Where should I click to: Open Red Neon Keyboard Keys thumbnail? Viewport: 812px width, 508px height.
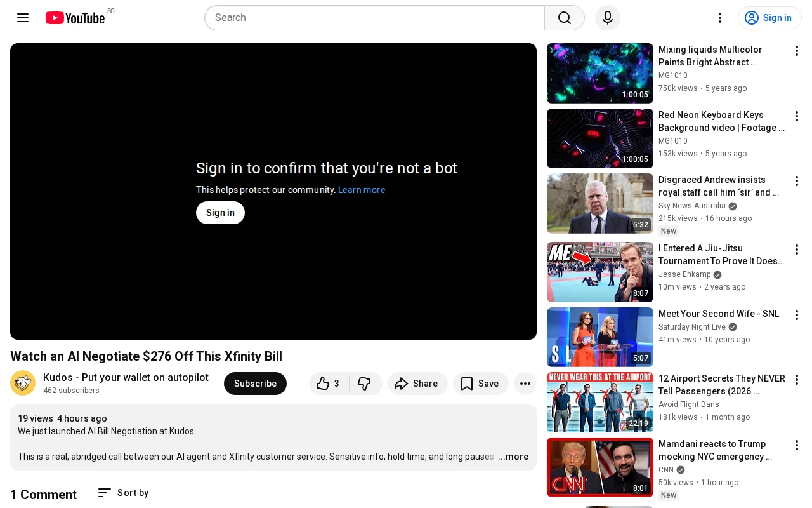coord(600,138)
